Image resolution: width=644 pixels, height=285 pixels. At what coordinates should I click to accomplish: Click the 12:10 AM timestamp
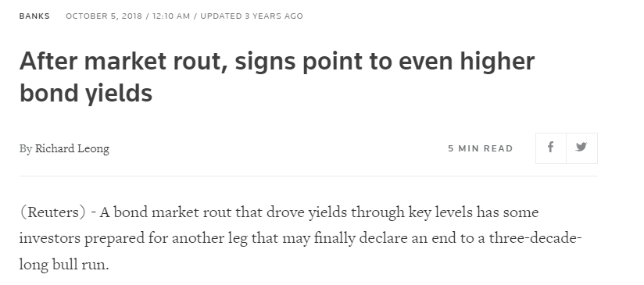[x=171, y=16]
